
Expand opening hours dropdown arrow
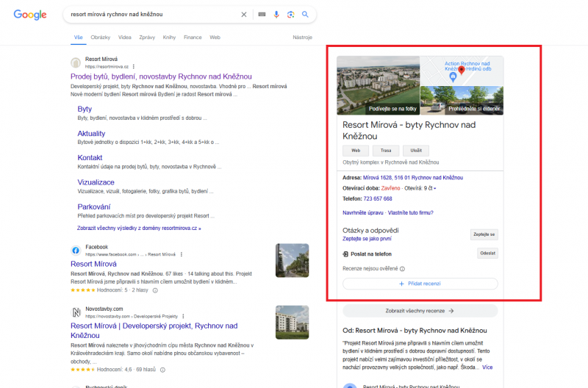pyautogui.click(x=435, y=189)
